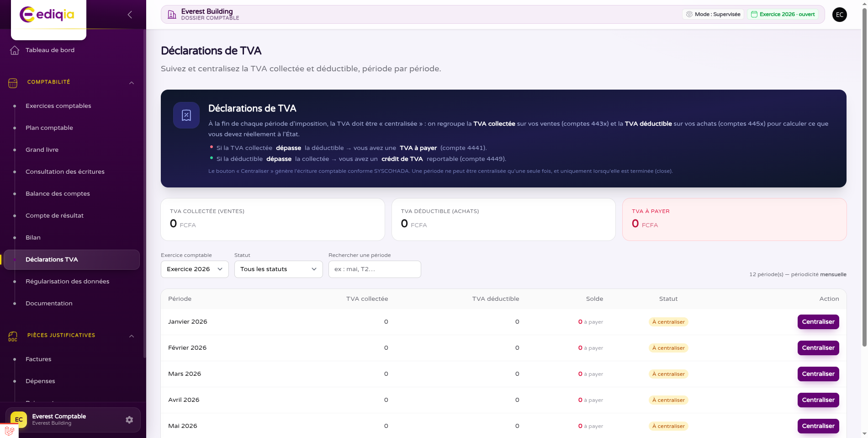Click the TVA collectée (ventes) card
The image size is (868, 438).
273,219
